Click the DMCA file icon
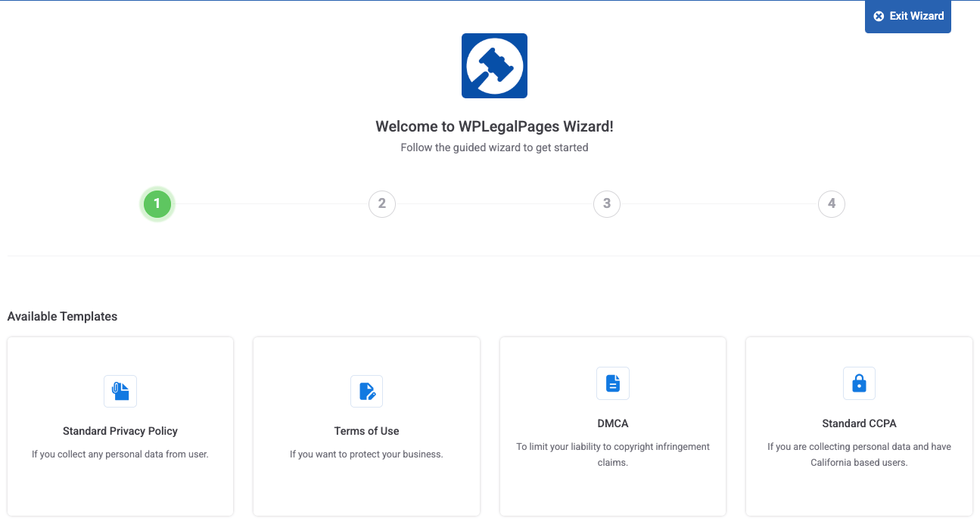Image resolution: width=980 pixels, height=524 pixels. click(613, 383)
